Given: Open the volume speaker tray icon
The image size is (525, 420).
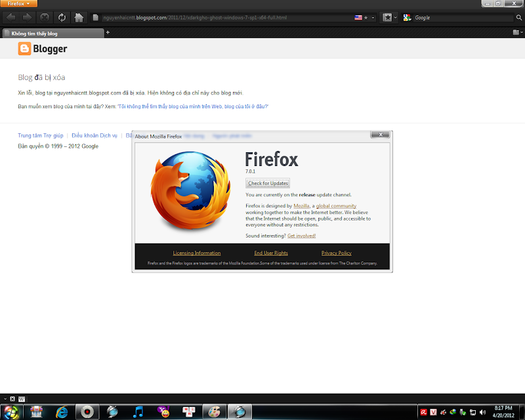Looking at the screenshot, I should click(482, 412).
